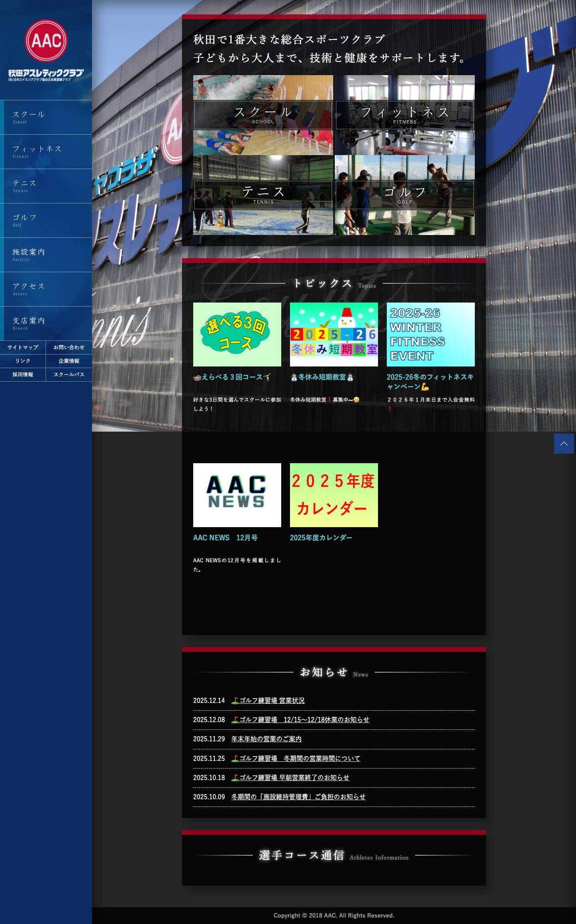
Task: Click Copyright © 2018 AAC footer text
Action: point(334,915)
